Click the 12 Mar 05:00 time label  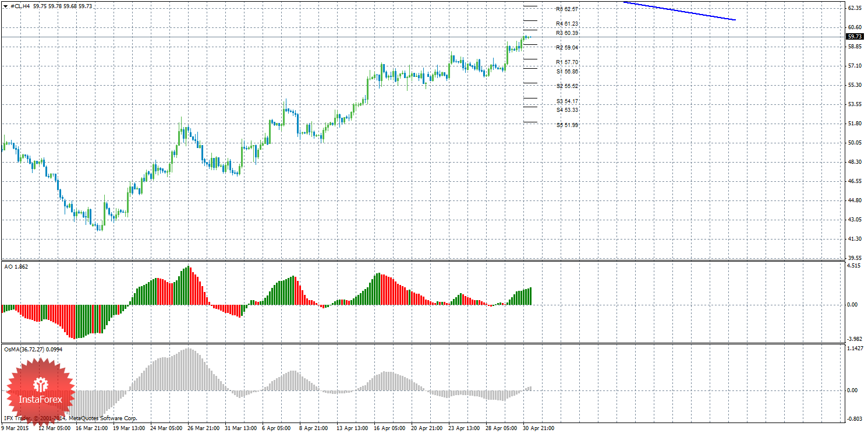pyautogui.click(x=54, y=428)
